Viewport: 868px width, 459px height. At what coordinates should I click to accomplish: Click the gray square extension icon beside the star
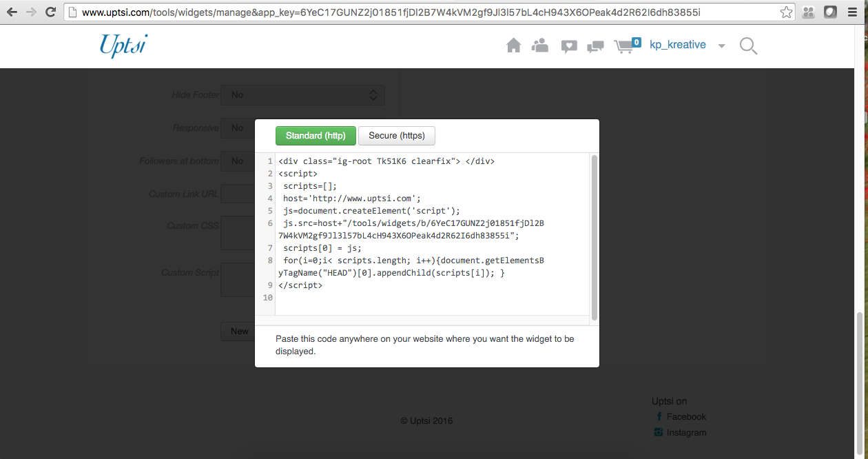pyautogui.click(x=809, y=12)
